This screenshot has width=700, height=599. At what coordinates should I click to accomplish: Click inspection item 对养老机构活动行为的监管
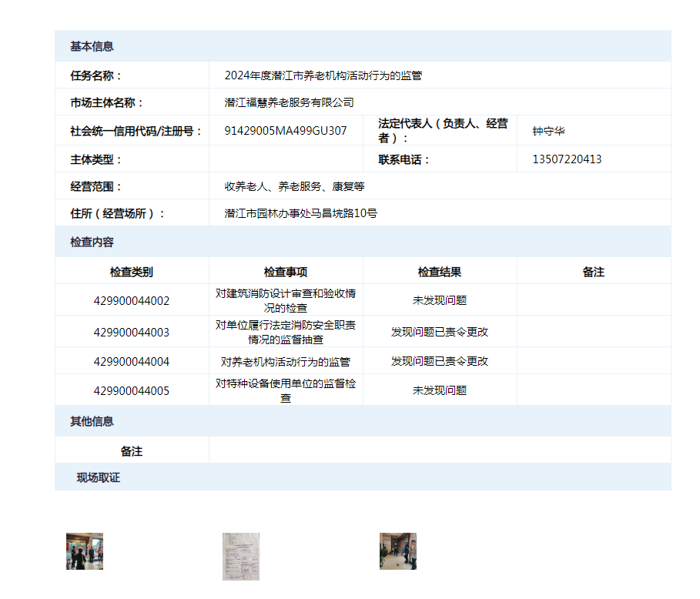(286, 362)
